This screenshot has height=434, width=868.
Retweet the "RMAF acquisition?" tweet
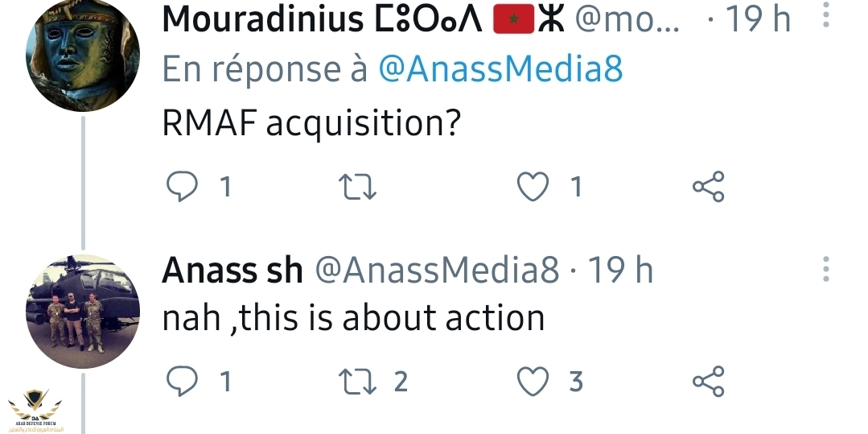pos(358,187)
